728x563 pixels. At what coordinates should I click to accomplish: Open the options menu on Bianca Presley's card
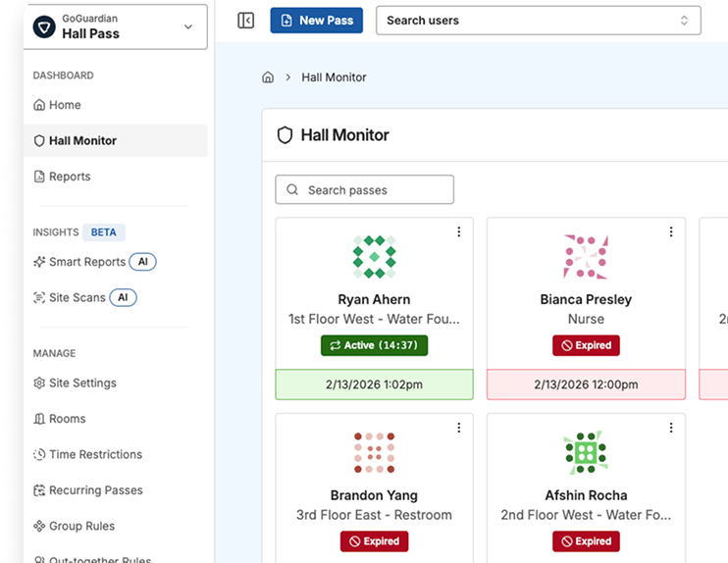coord(671,231)
